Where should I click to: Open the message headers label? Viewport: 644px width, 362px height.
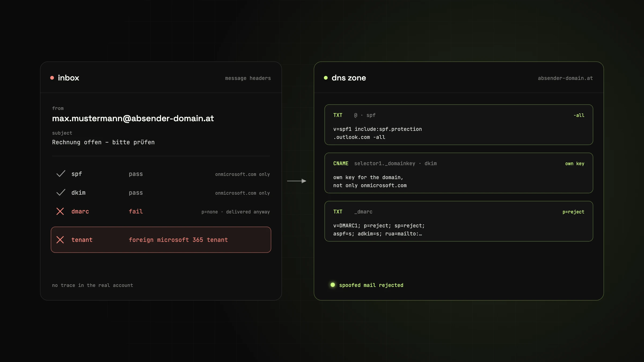(248, 78)
